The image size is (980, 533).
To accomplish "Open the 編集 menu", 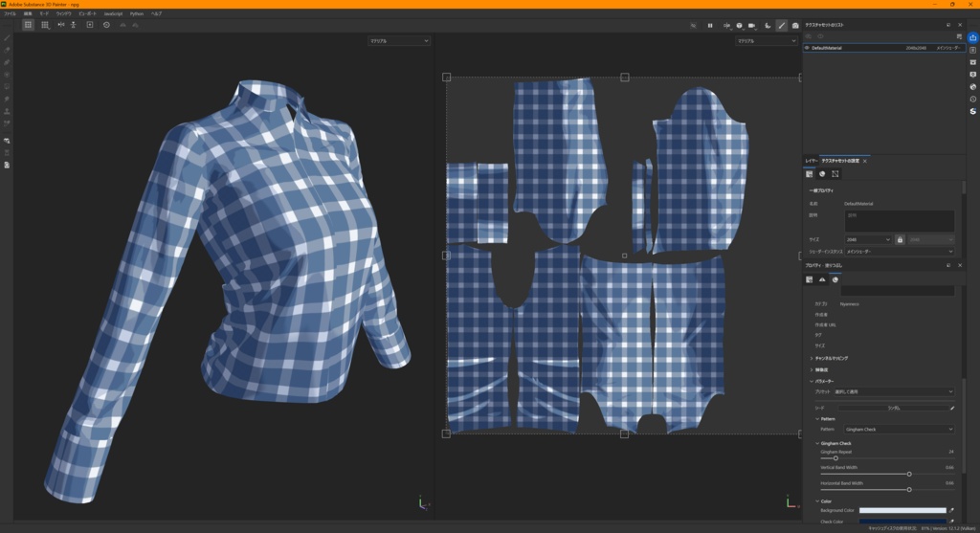I will 28,13.
